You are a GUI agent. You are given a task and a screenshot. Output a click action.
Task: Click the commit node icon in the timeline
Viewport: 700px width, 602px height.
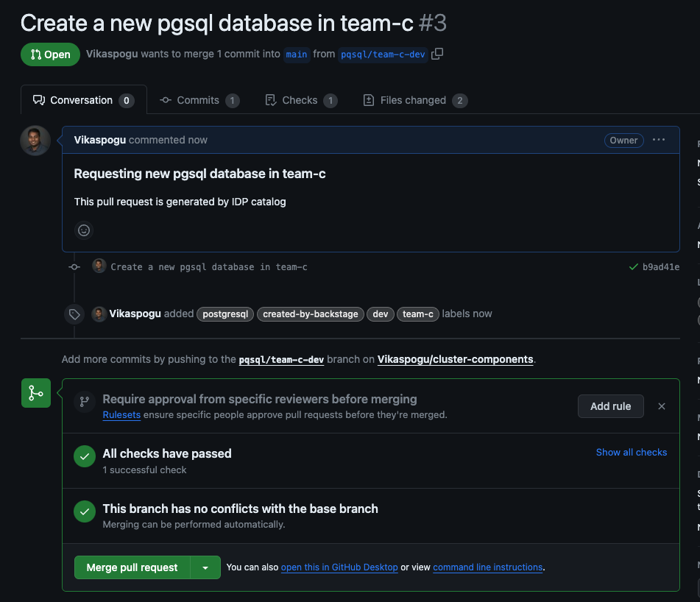point(74,267)
